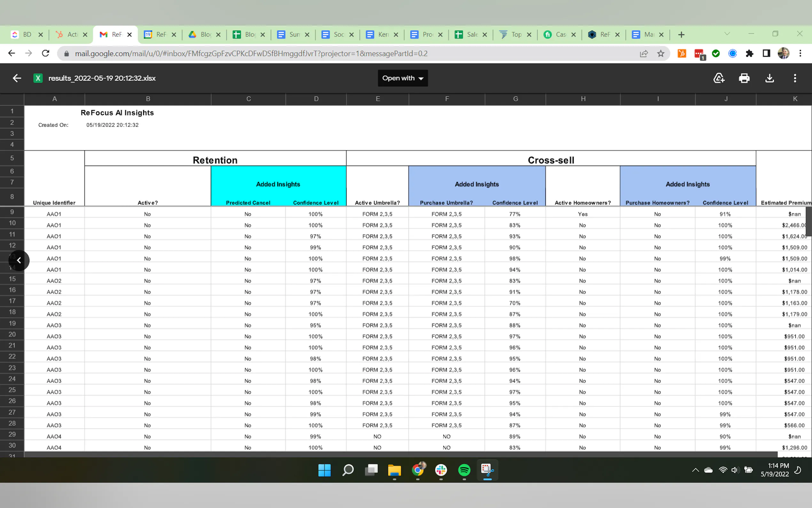
Task: Download the xlsx attachment
Action: 769,78
